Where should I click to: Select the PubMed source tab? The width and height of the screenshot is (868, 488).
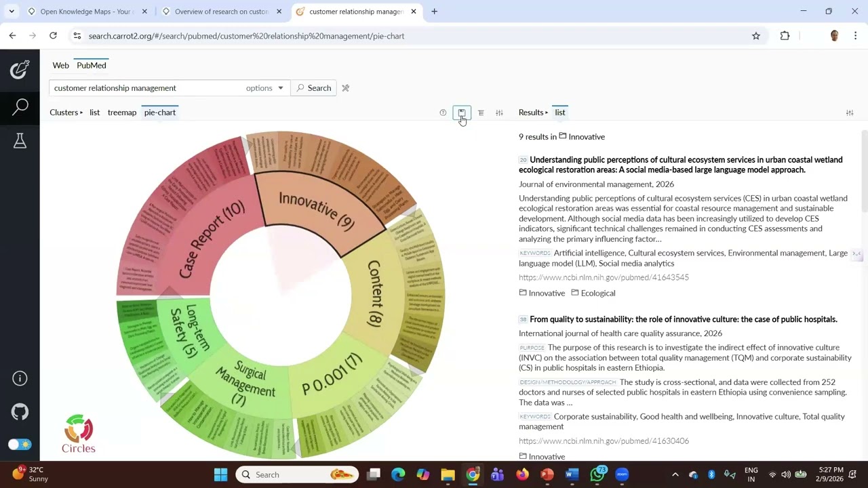point(92,65)
